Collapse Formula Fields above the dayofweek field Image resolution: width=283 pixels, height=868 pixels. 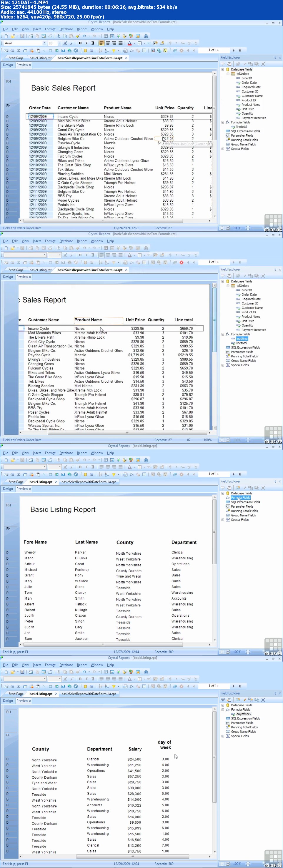[x=223, y=710]
